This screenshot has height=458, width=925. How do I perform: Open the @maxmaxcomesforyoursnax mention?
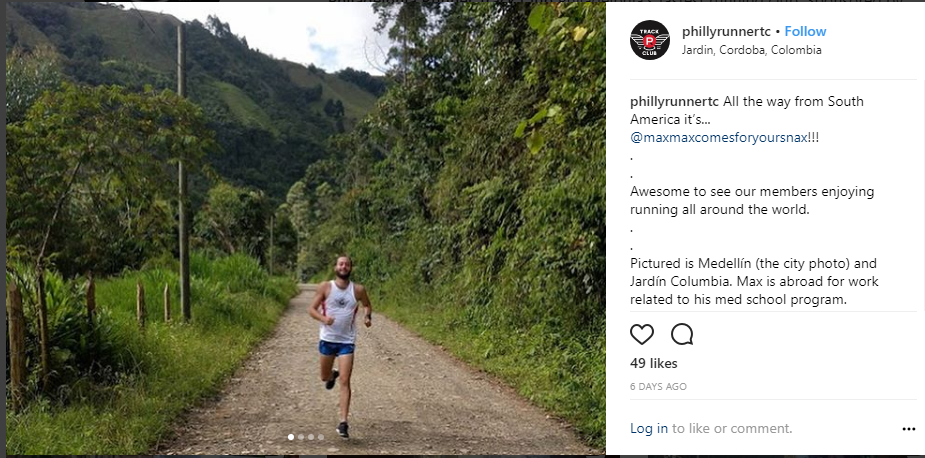(719, 138)
